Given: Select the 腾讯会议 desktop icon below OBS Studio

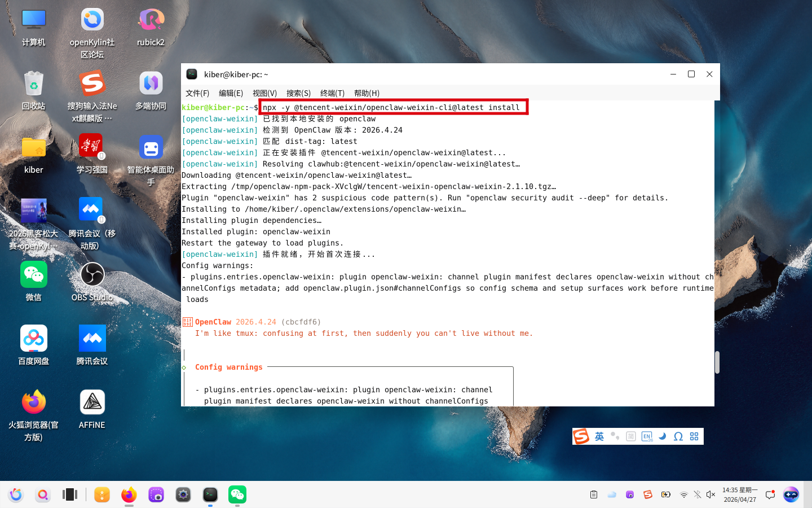Looking at the screenshot, I should [92, 339].
